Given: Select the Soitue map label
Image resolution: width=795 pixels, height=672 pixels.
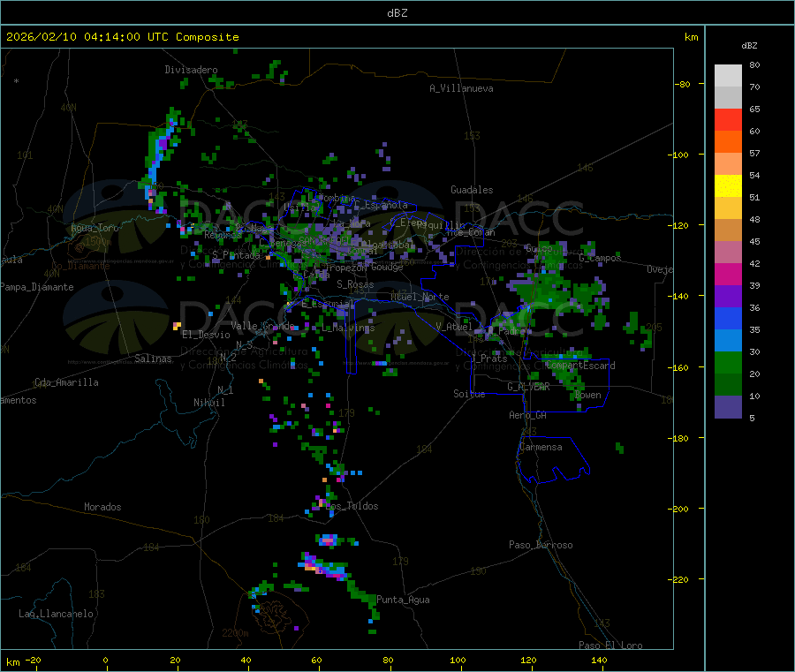Looking at the screenshot, I should 469,394.
